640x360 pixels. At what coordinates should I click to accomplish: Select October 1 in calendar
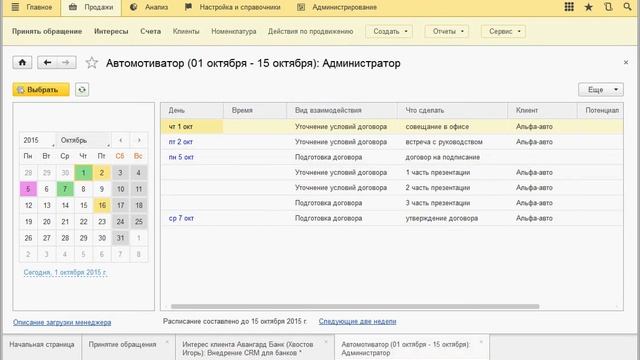pos(83,173)
